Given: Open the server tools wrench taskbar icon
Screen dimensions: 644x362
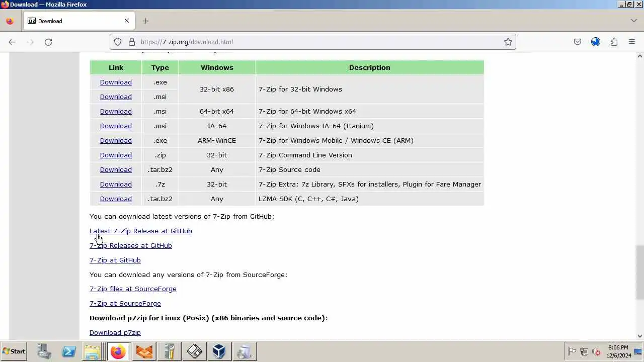Looking at the screenshot, I should pyautogui.click(x=169, y=351).
